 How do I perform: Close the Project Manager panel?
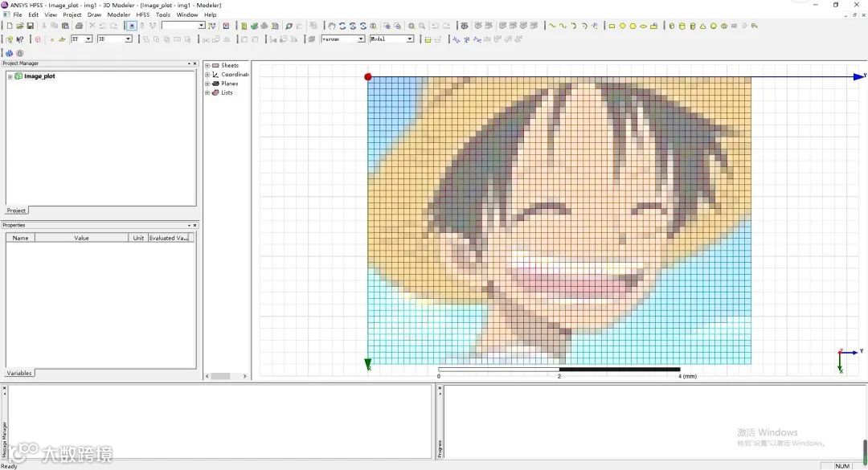pyautogui.click(x=194, y=63)
